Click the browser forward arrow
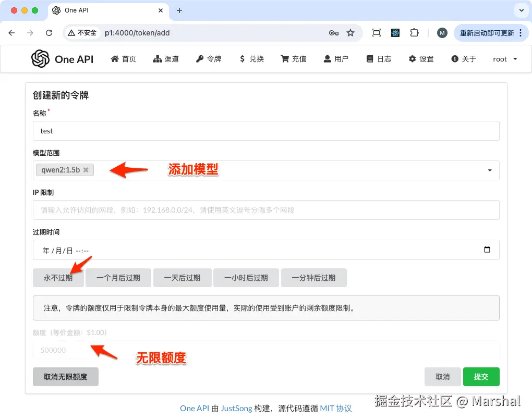The image size is (532, 420). click(x=30, y=33)
